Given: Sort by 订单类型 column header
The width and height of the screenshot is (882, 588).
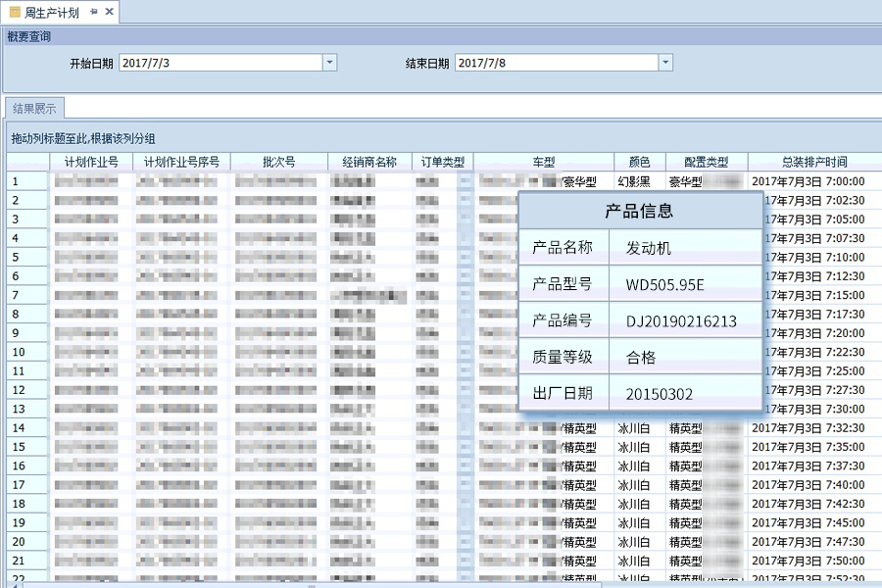Looking at the screenshot, I should [443, 162].
